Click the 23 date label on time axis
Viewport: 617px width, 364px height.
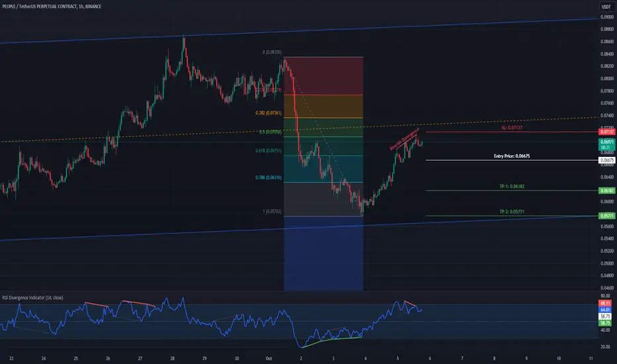11,359
